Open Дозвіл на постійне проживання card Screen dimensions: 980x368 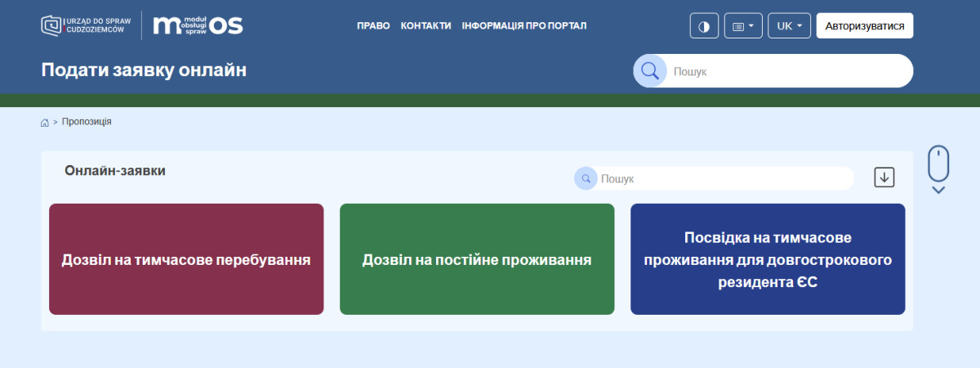(477, 259)
